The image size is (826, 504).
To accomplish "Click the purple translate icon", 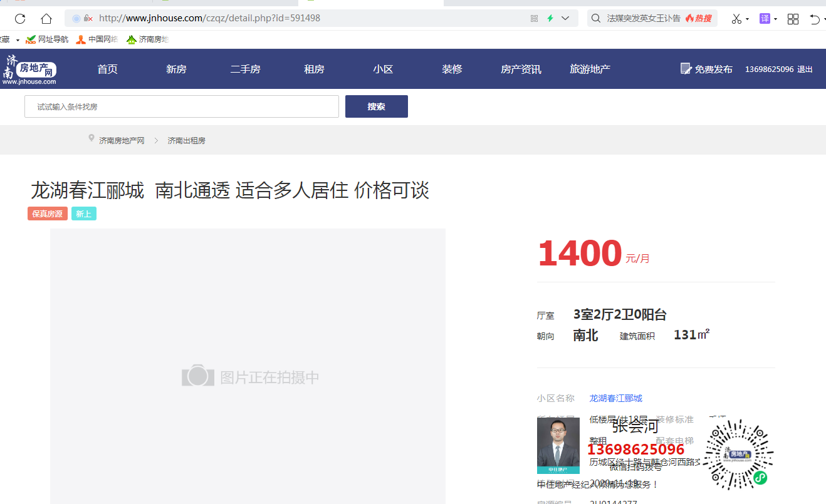I will click(765, 19).
